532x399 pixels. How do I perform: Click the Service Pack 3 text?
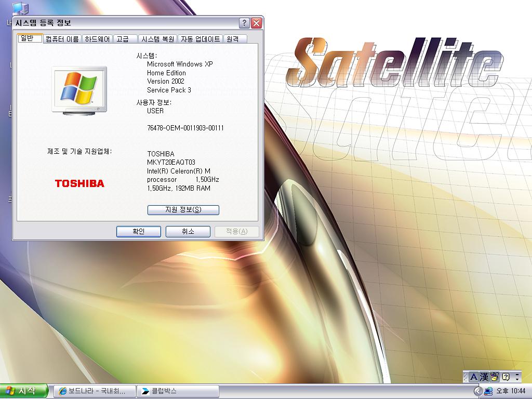pos(169,90)
